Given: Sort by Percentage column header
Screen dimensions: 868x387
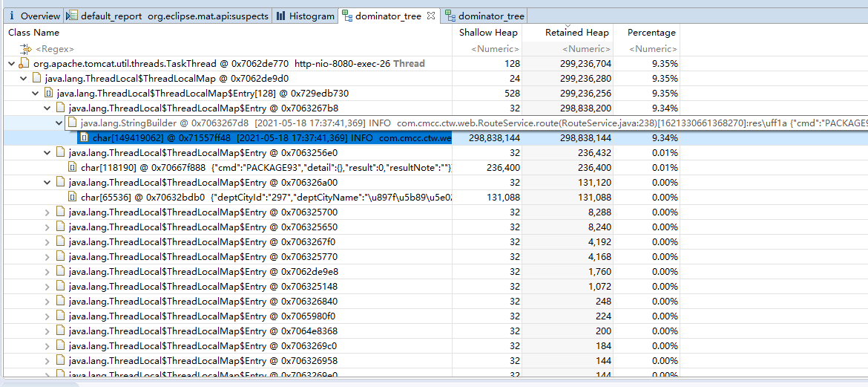Looking at the screenshot, I should (651, 33).
